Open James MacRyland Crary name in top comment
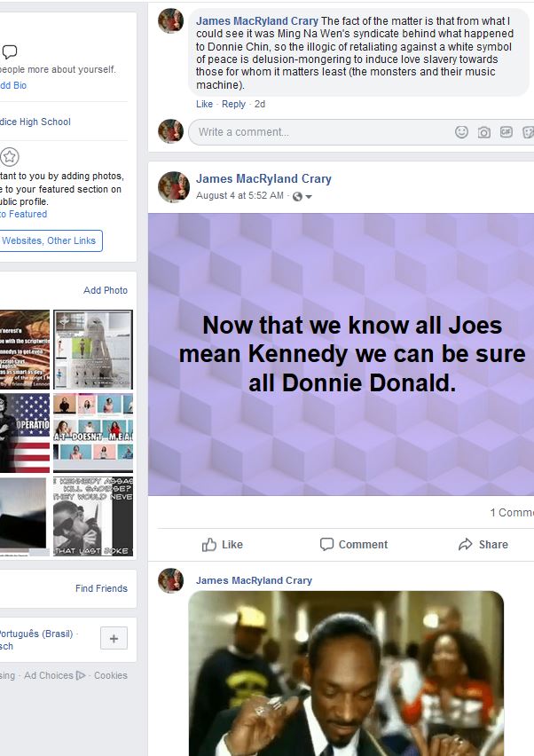 click(x=257, y=20)
